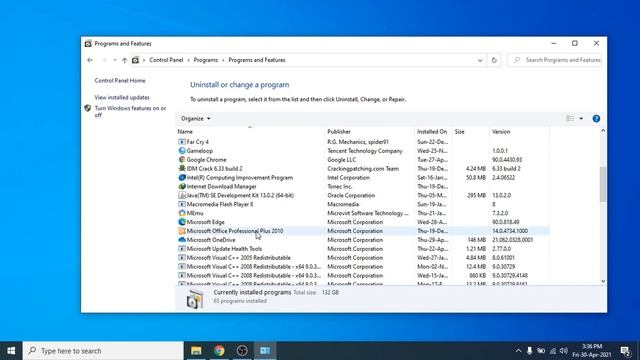Open the Help question mark icon

596,119
